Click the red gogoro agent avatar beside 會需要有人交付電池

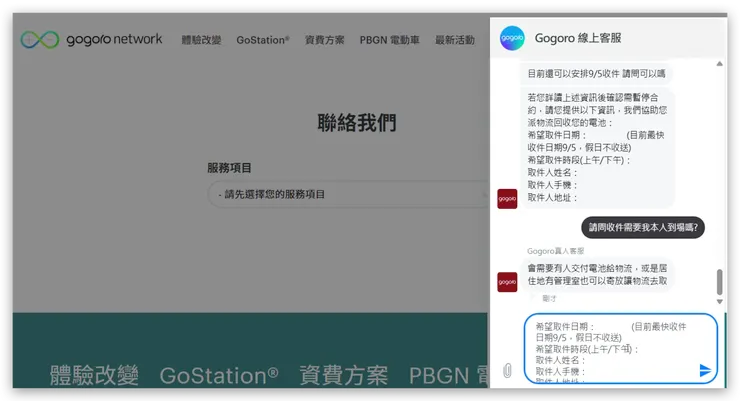[507, 282]
